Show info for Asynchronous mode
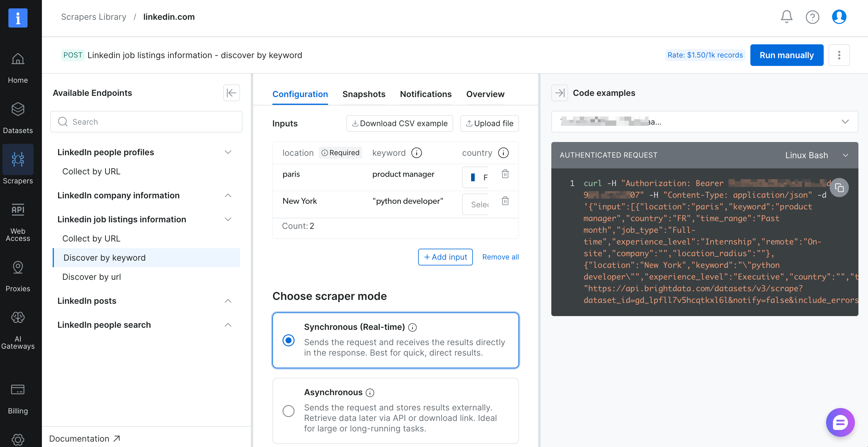Image resolution: width=868 pixels, height=447 pixels. click(x=370, y=393)
